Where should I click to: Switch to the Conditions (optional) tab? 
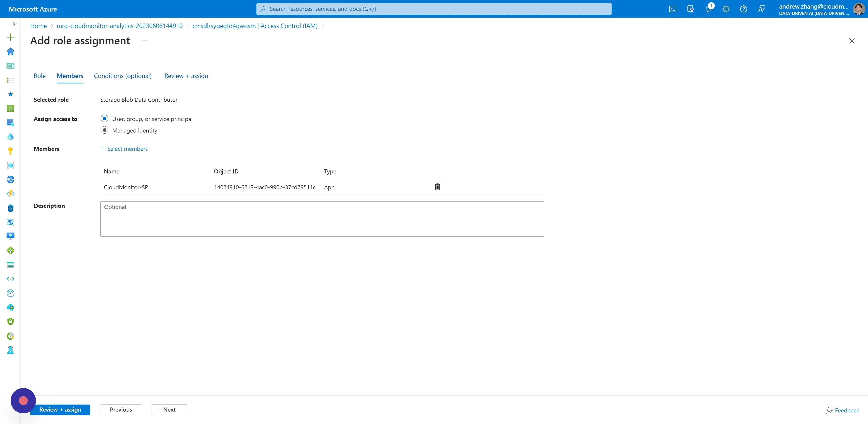click(123, 76)
